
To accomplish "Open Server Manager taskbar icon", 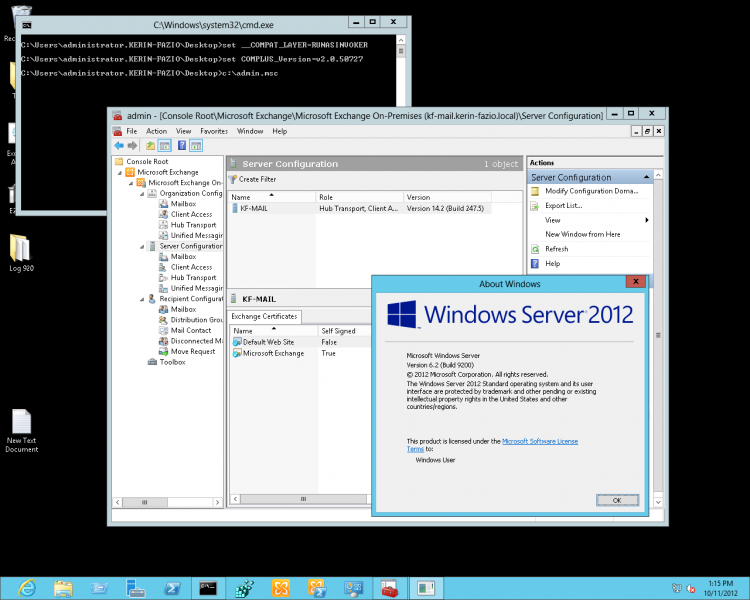I will 135,588.
